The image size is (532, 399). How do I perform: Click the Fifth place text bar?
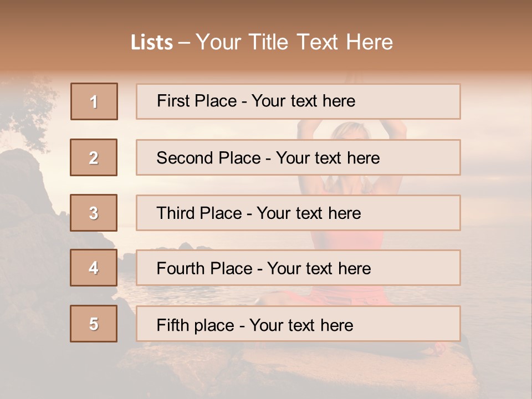tap(298, 324)
